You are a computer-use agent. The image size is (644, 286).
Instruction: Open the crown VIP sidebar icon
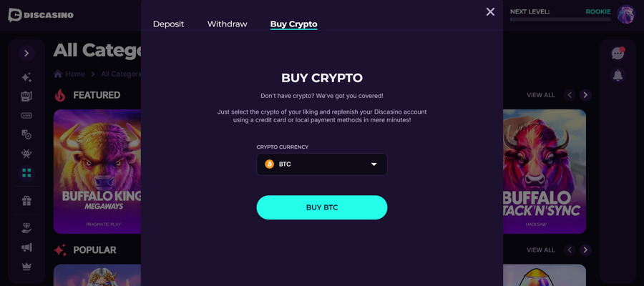[x=26, y=267]
